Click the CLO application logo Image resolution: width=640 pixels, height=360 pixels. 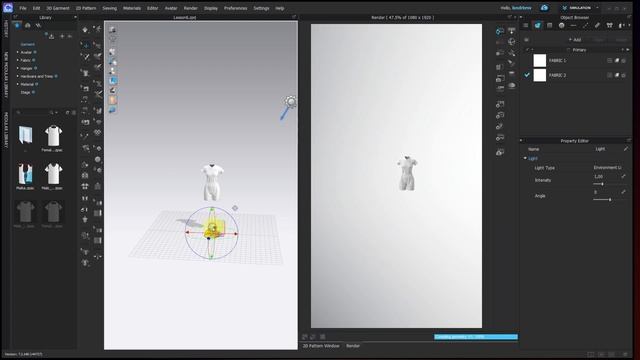coord(8,8)
